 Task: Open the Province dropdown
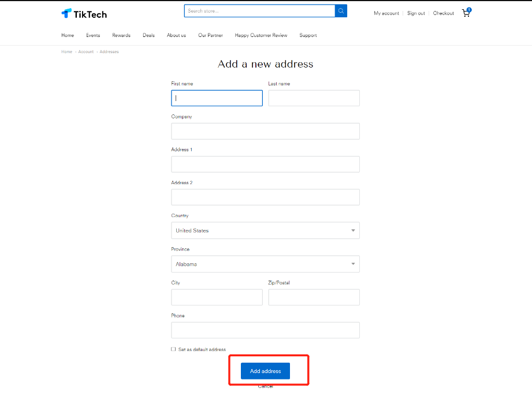[265, 264]
